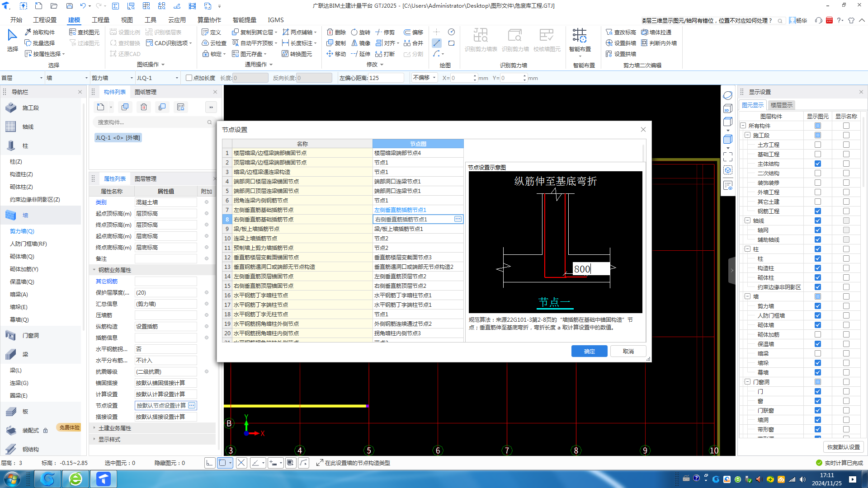Open the 墙 wall category in navigation bar

(x=41, y=215)
